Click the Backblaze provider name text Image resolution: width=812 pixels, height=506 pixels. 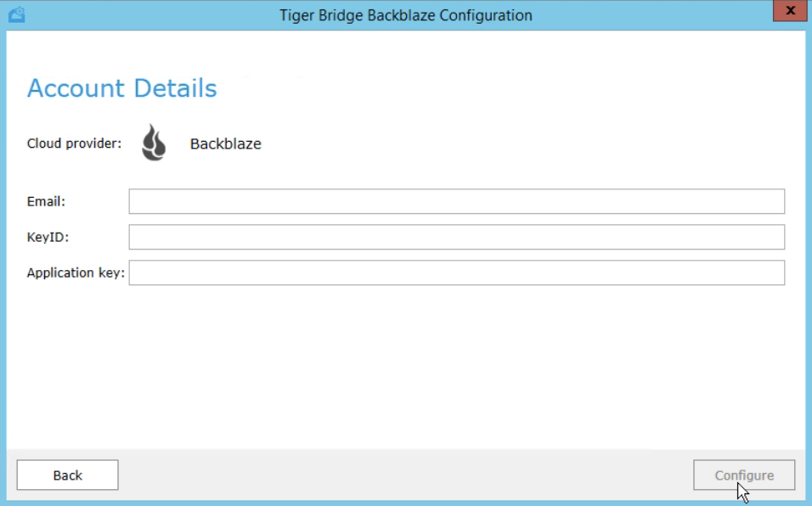coord(226,143)
